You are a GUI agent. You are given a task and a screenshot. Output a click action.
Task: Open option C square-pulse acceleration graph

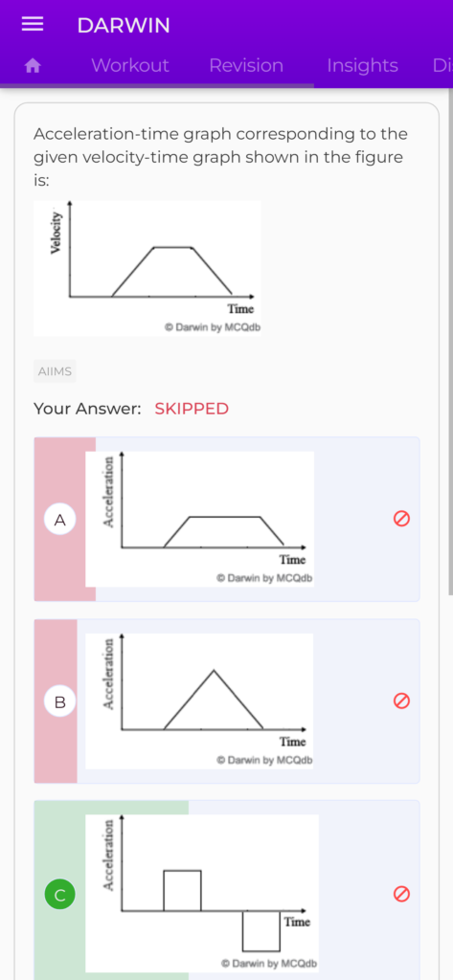[x=202, y=893]
